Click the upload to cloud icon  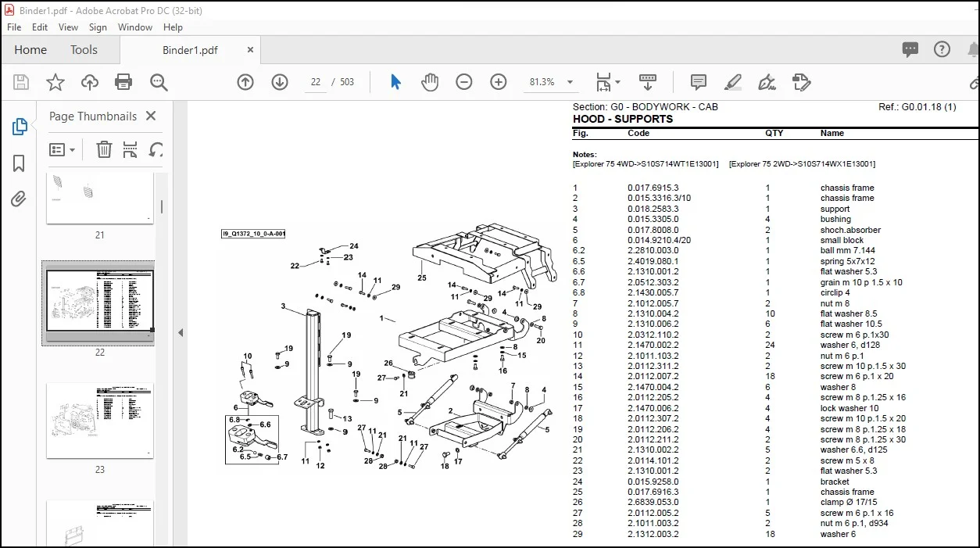(x=90, y=82)
